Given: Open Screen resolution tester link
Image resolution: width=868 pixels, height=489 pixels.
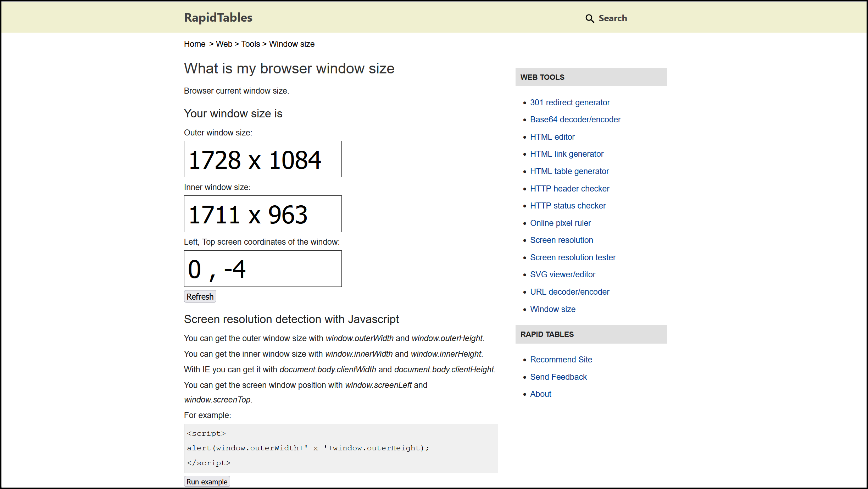Looking at the screenshot, I should tap(573, 257).
